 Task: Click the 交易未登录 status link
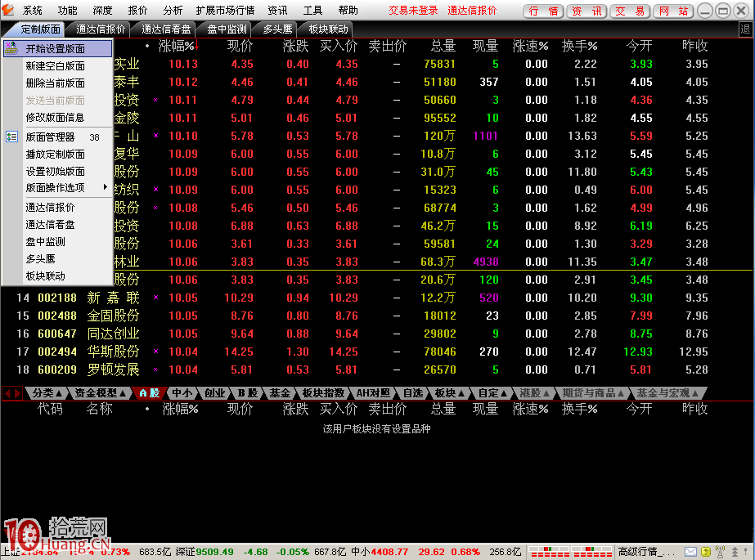[413, 11]
